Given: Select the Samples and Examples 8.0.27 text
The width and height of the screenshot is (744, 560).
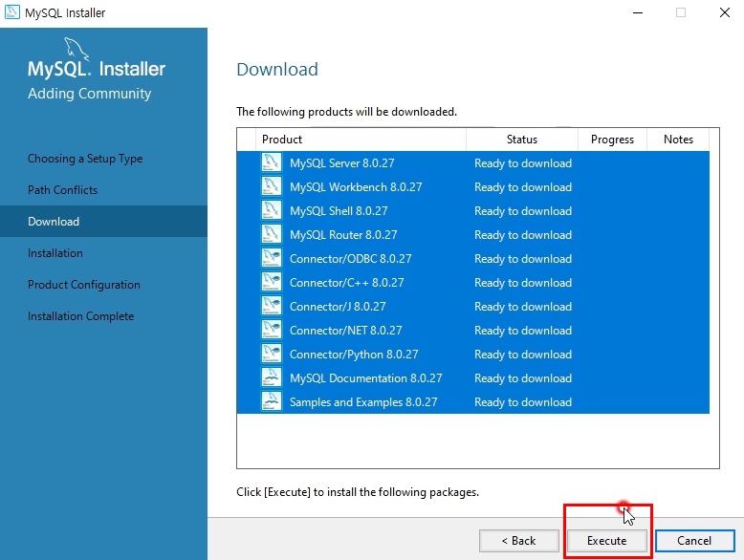Looking at the screenshot, I should (363, 402).
